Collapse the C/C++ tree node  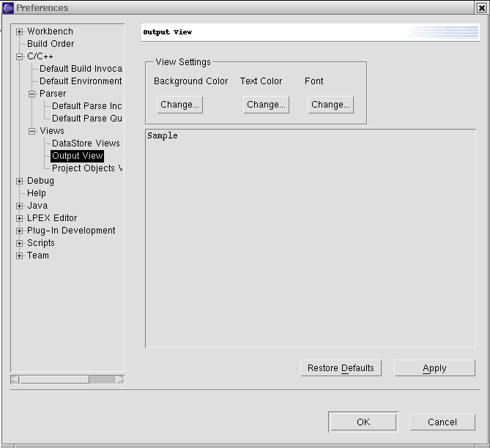pos(20,57)
